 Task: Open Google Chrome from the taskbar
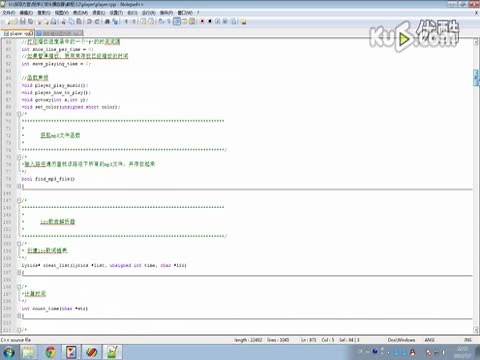click(x=50, y=352)
